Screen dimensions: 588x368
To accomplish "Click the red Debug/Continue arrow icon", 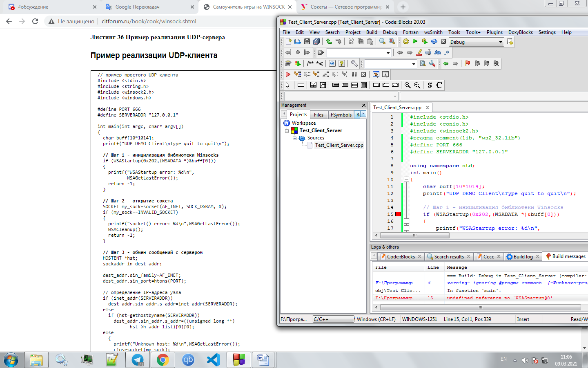I will pos(288,74).
